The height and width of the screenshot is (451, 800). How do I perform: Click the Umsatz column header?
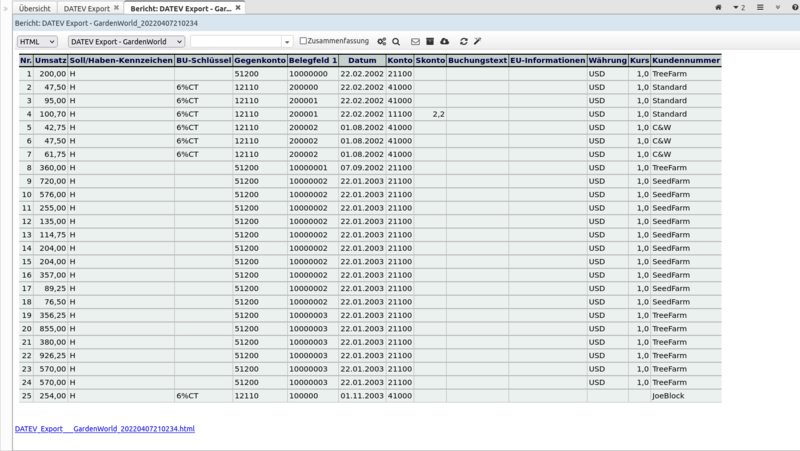coord(51,61)
